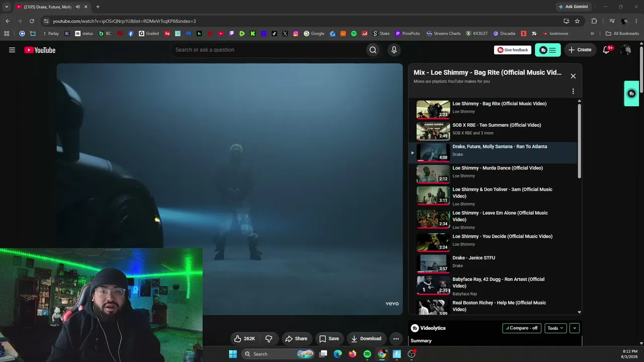Open Babyface Ray Ron Artest thumbnail
The image size is (644, 362).
(433, 286)
